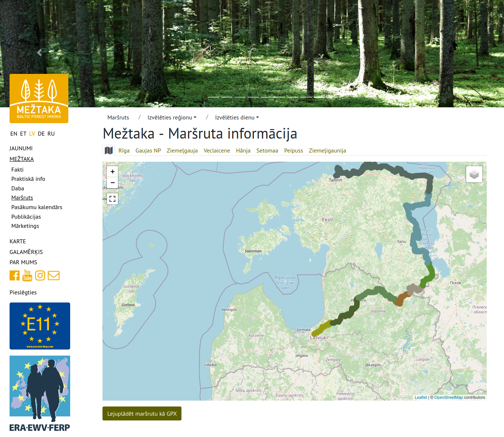
Task: Open the Facebook page icon
Action: (x=15, y=275)
